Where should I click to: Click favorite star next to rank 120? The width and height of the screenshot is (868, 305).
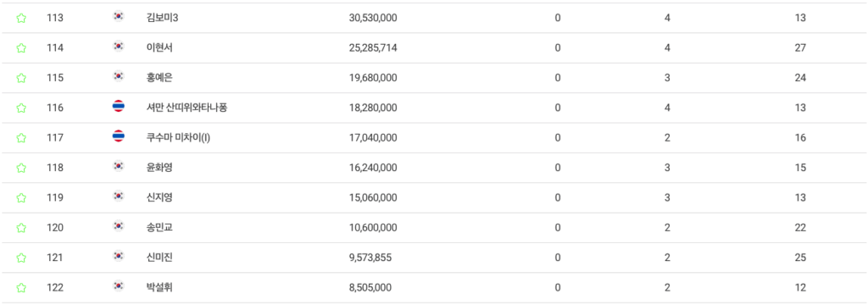pyautogui.click(x=21, y=228)
